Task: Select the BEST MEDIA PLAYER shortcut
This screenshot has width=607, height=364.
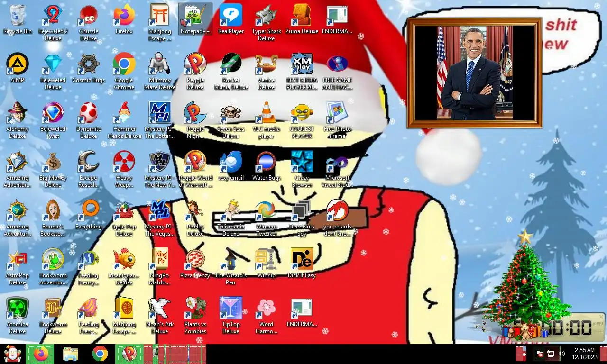Action: [x=302, y=71]
